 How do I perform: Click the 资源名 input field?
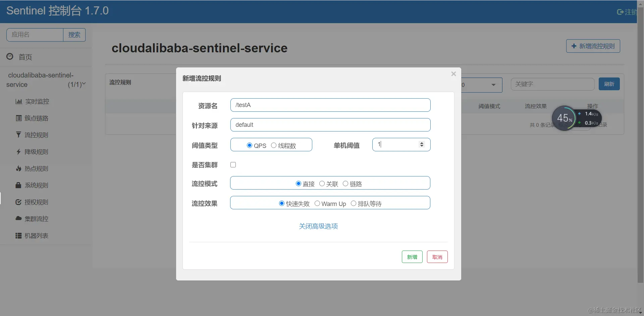pyautogui.click(x=330, y=105)
